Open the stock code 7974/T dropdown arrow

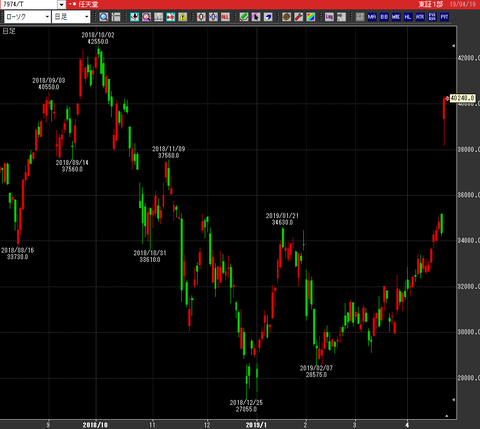(x=62, y=4)
